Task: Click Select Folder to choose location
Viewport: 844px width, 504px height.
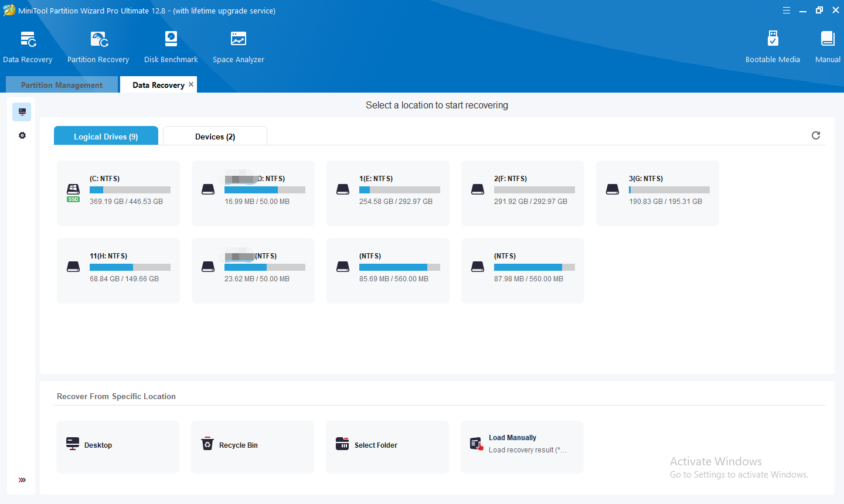Action: tap(387, 447)
